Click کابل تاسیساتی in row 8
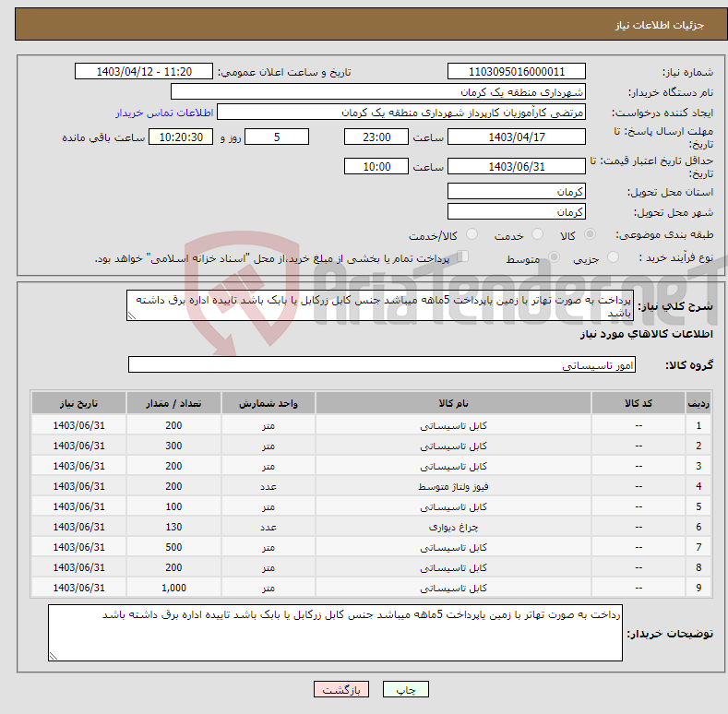 point(454,567)
